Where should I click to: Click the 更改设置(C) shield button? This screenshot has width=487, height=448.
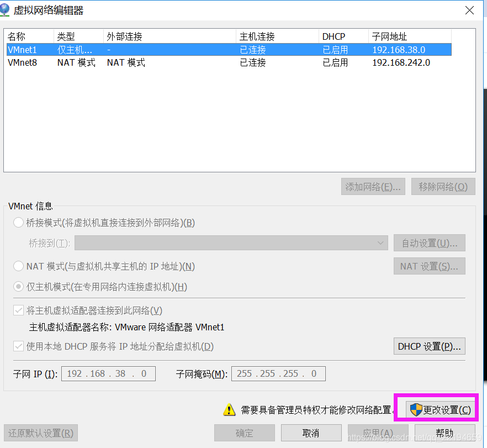[440, 410]
